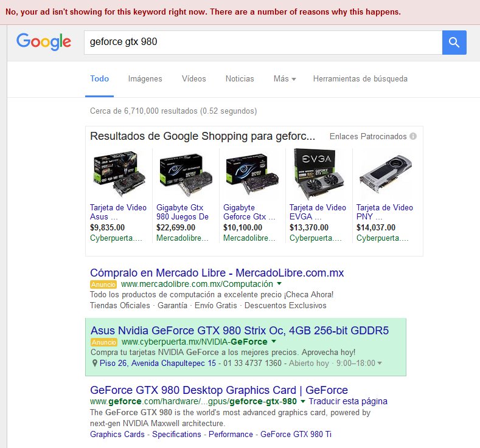Open Performance sitelink
The height and width of the screenshot is (448, 480).
tap(231, 434)
